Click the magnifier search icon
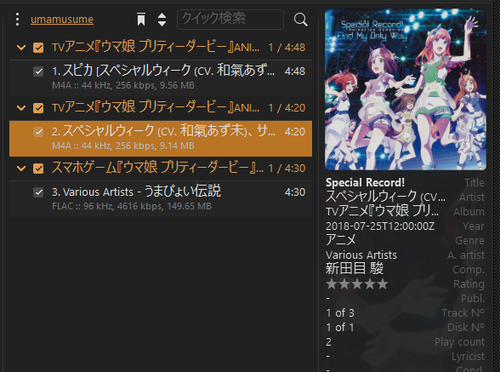 click(300, 20)
